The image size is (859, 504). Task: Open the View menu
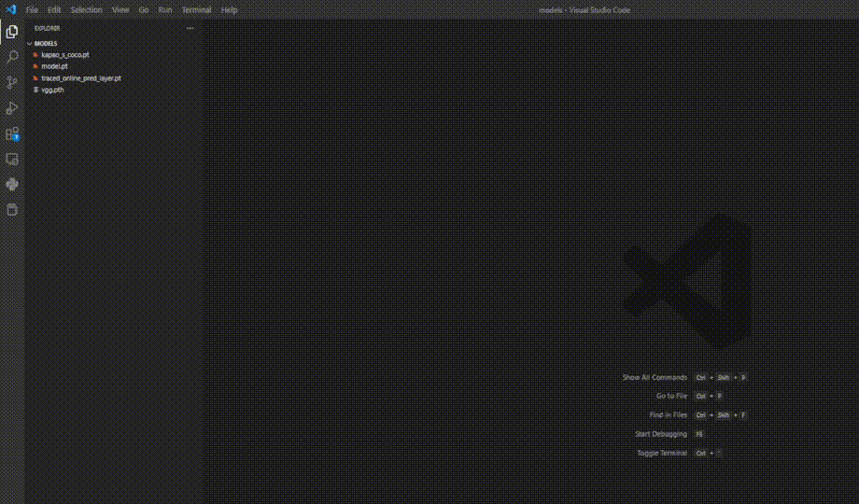(x=120, y=10)
